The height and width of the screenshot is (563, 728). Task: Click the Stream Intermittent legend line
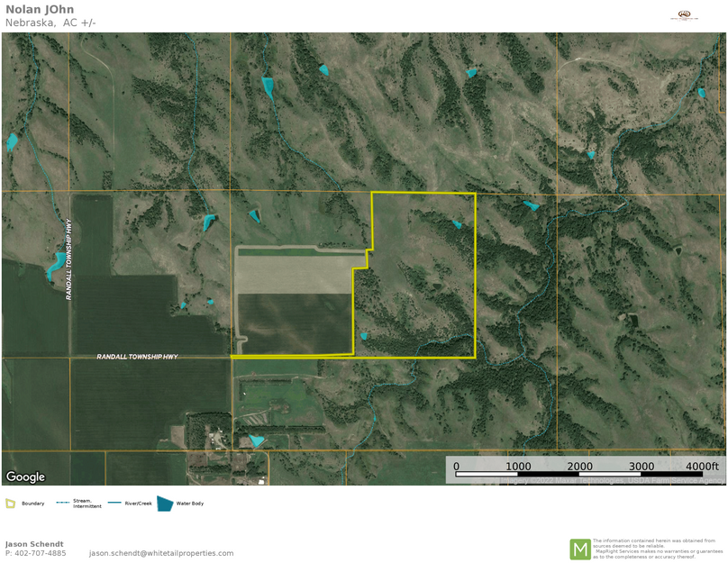62,503
